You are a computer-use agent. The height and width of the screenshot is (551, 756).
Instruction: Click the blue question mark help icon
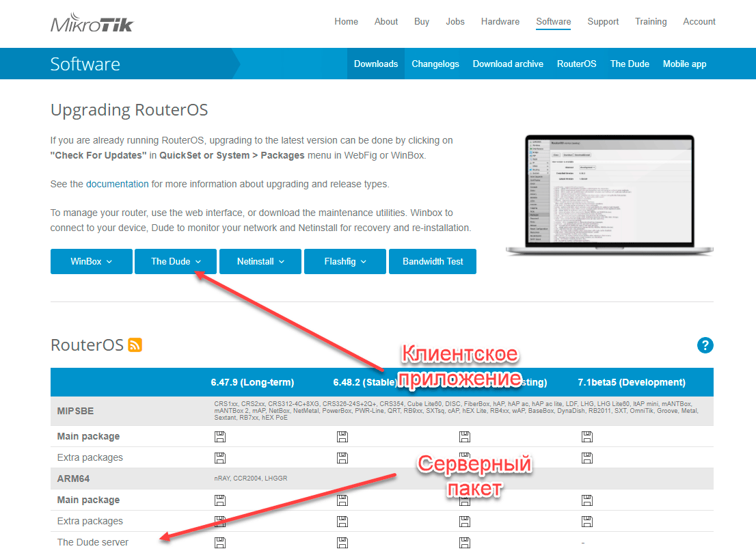coord(705,345)
